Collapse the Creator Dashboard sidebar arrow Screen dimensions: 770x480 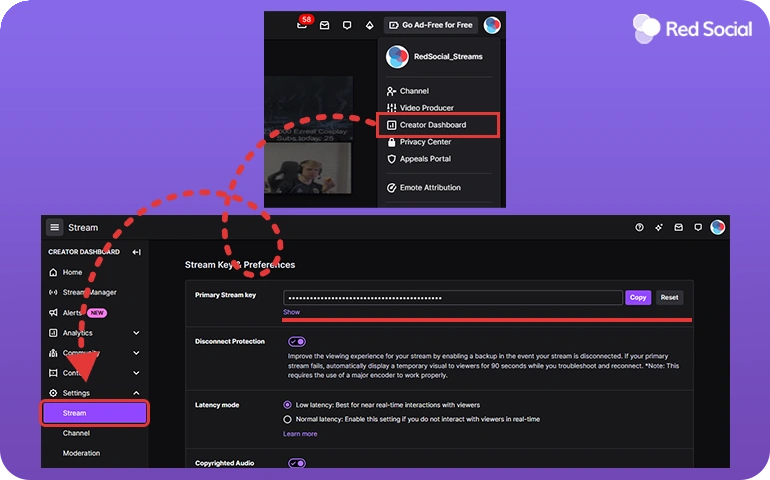(137, 252)
